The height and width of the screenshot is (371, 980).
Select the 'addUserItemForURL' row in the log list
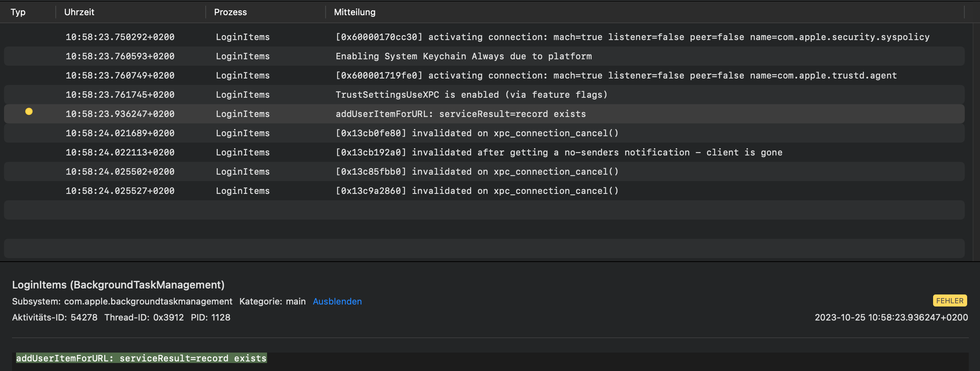(460, 114)
